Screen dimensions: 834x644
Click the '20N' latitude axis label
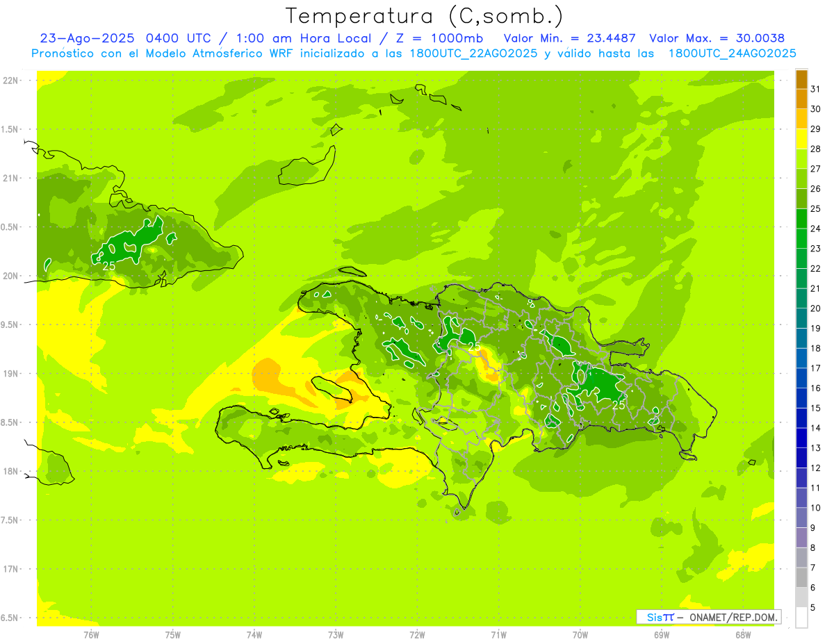click(x=10, y=276)
